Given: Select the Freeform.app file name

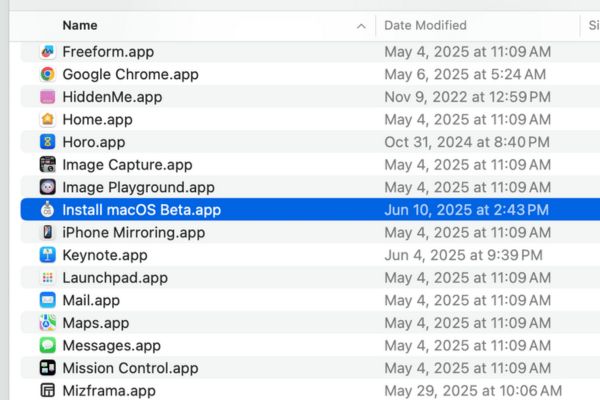Looking at the screenshot, I should click(x=108, y=52).
